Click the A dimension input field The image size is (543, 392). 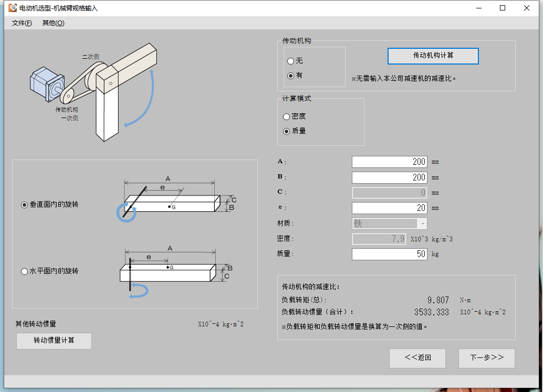tap(389, 162)
